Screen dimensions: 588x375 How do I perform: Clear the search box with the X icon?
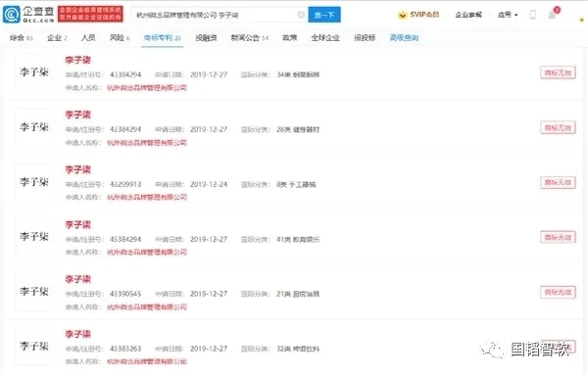[x=301, y=15]
